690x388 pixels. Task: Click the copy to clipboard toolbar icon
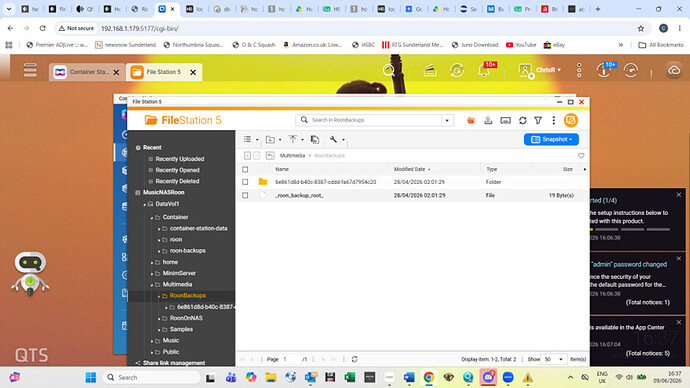pos(315,139)
